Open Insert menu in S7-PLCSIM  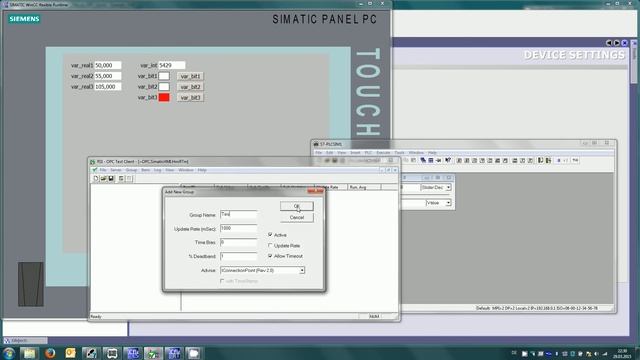coord(355,153)
